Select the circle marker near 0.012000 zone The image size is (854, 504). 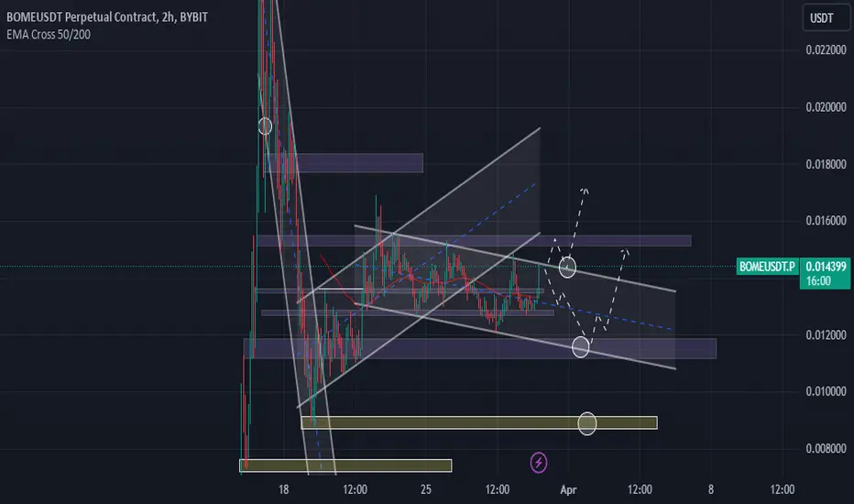[x=581, y=346]
